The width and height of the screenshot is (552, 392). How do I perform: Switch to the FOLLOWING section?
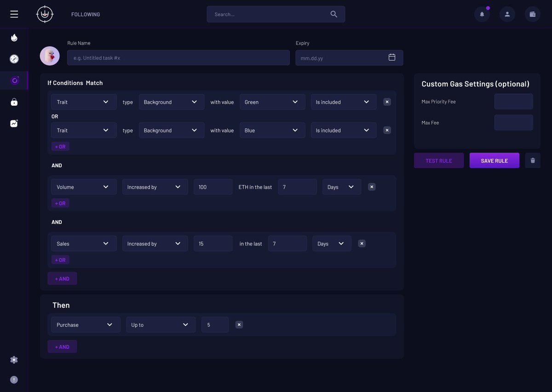[85, 14]
